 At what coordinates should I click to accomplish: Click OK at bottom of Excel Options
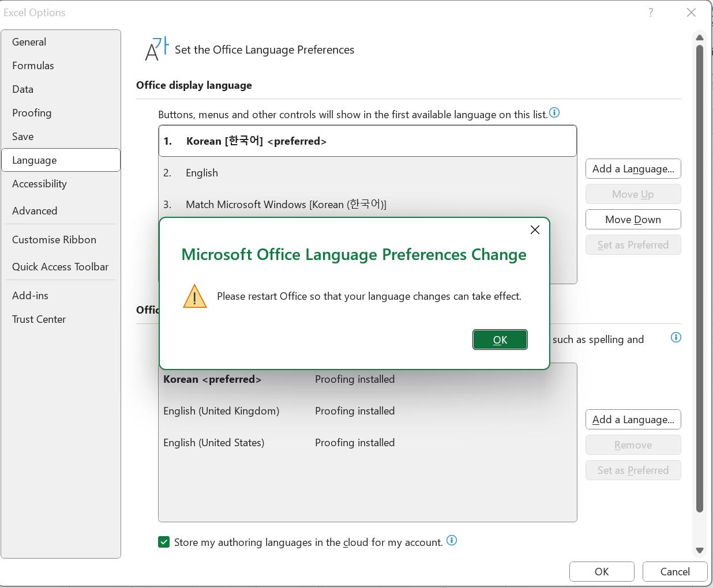point(602,572)
